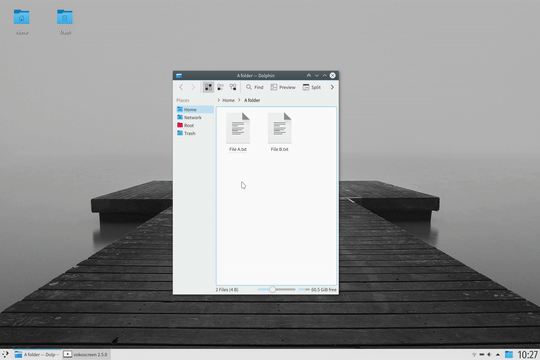
Task: Click the 'File A.txt' file name
Action: [238, 149]
